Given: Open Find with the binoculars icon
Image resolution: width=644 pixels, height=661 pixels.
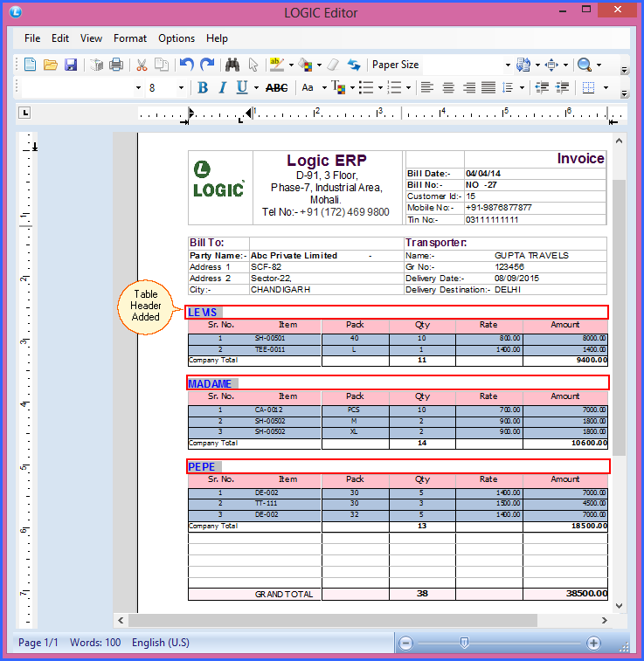Looking at the screenshot, I should click(x=232, y=65).
